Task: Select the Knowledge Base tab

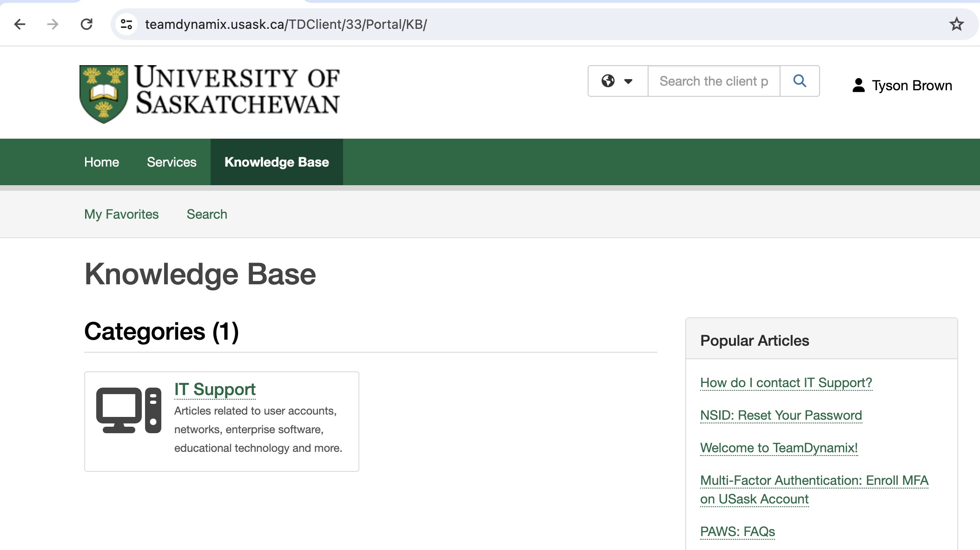Action: tap(277, 162)
